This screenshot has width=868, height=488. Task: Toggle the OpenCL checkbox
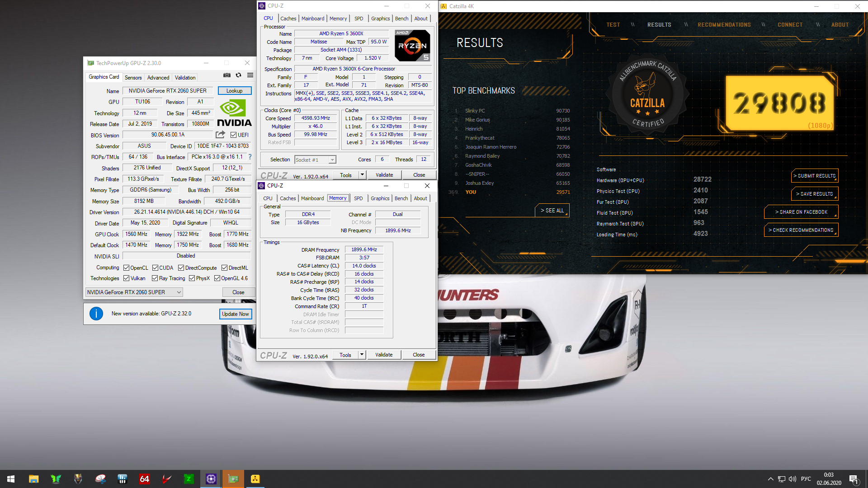[127, 268]
